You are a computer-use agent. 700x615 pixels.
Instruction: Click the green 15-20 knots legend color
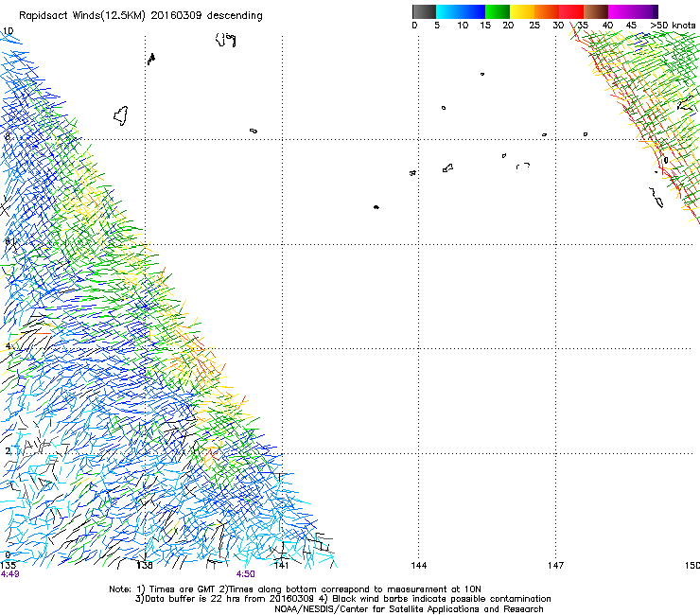[x=498, y=11]
